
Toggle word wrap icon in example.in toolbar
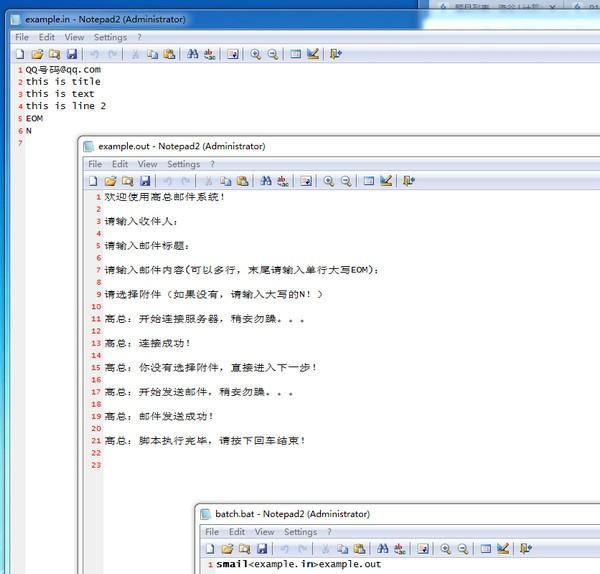233,54
